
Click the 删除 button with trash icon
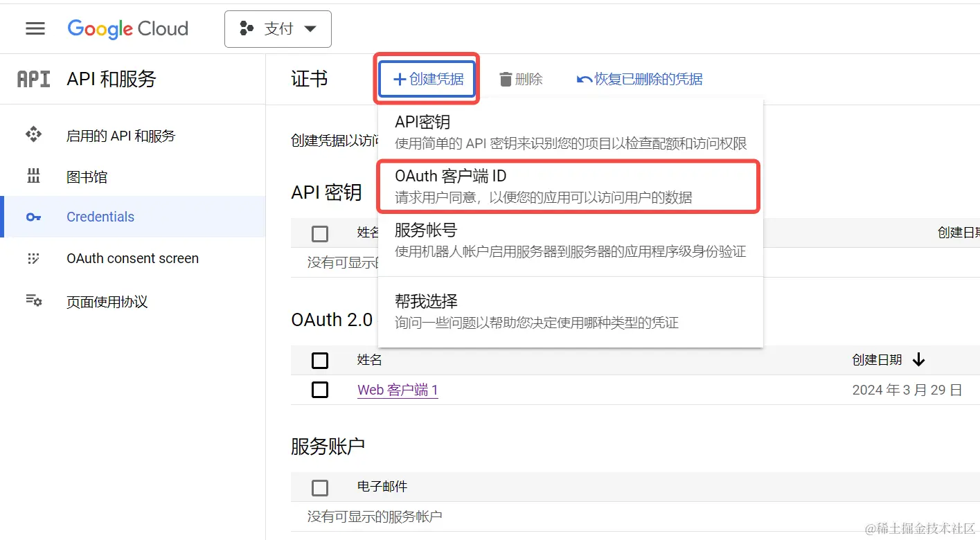click(521, 79)
